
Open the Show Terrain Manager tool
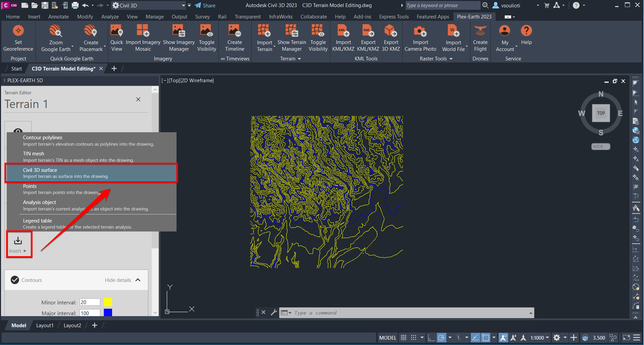[x=291, y=38]
